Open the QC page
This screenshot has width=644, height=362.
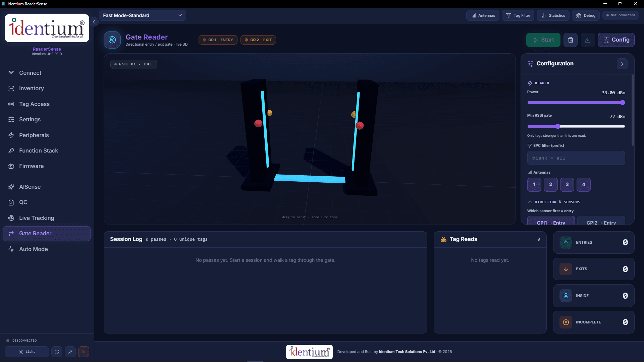47,202
